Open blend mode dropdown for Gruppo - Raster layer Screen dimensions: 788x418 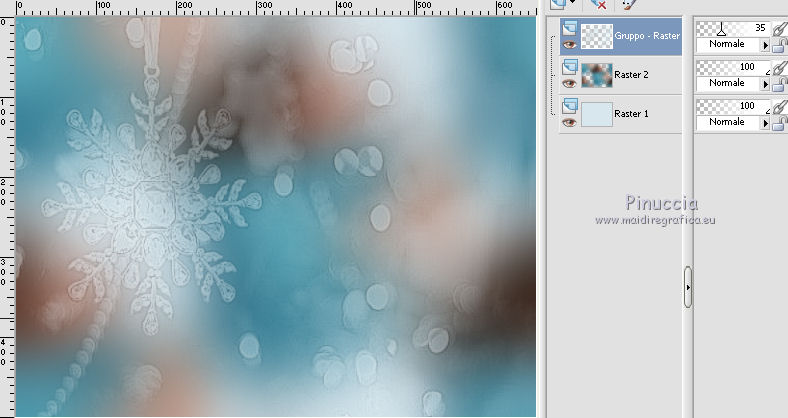pyautogui.click(x=765, y=45)
